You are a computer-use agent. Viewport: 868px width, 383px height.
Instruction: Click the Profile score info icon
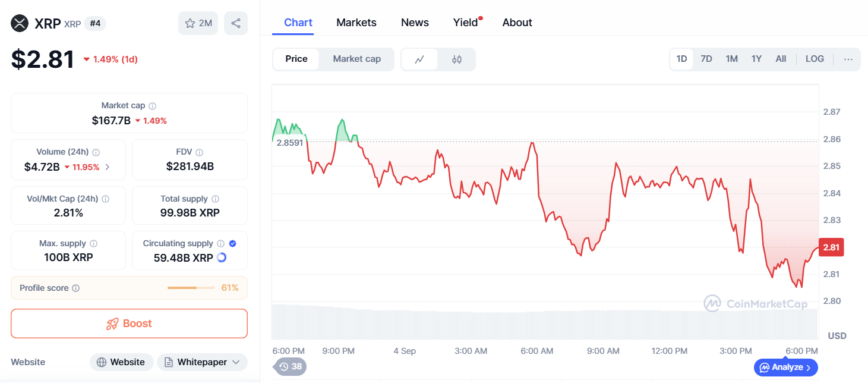(75, 288)
